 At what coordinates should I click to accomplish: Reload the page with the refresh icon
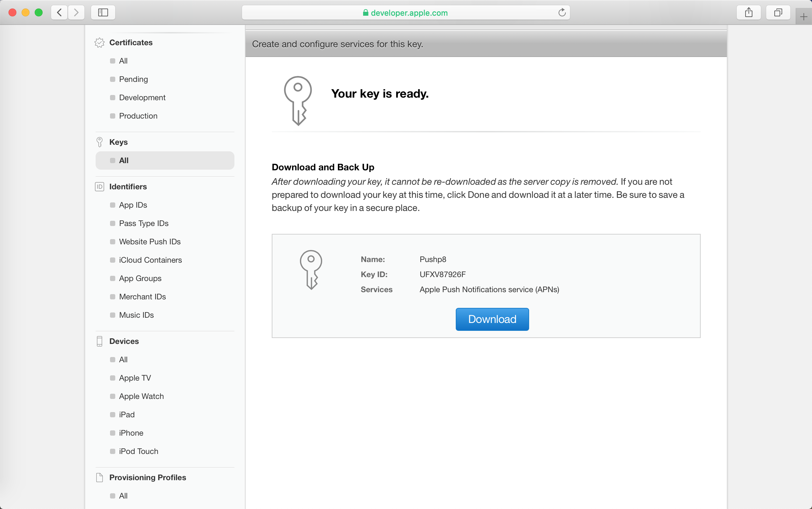(x=562, y=13)
